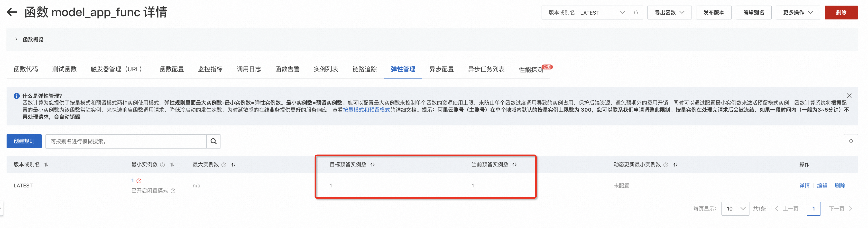Open the 链路追踪 tab

[364, 69]
